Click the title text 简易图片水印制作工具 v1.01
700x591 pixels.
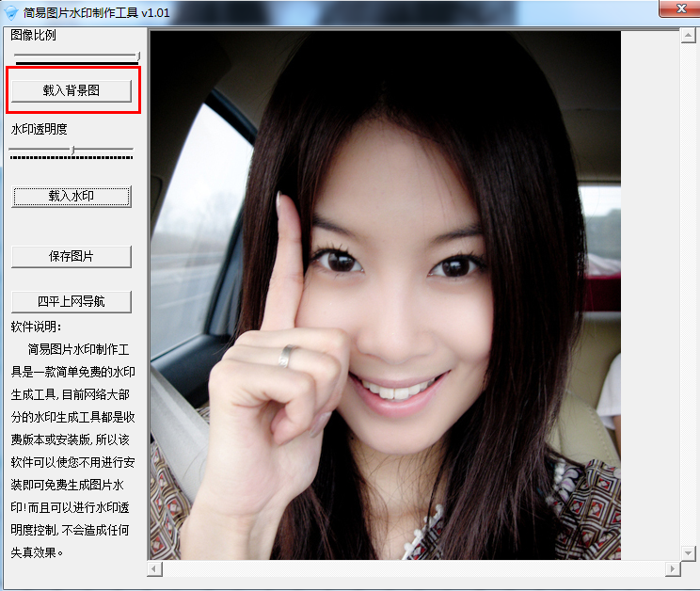pos(96,13)
